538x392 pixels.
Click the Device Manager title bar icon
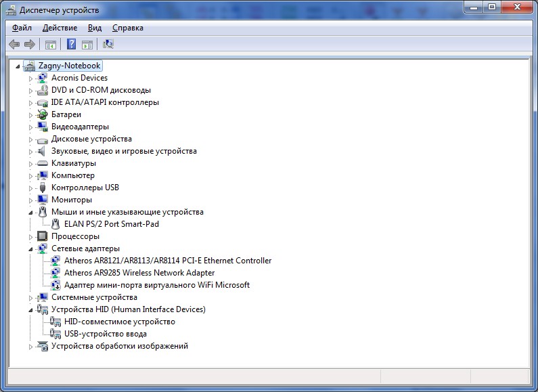(11, 10)
